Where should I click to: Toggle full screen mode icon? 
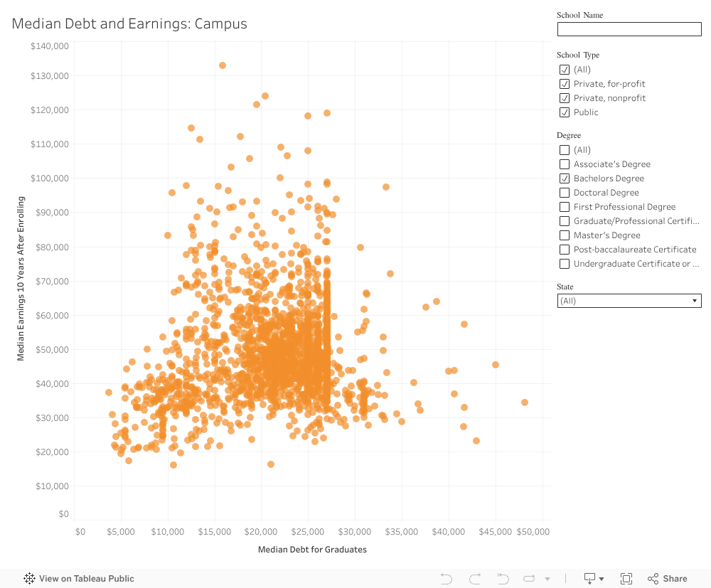point(626,578)
